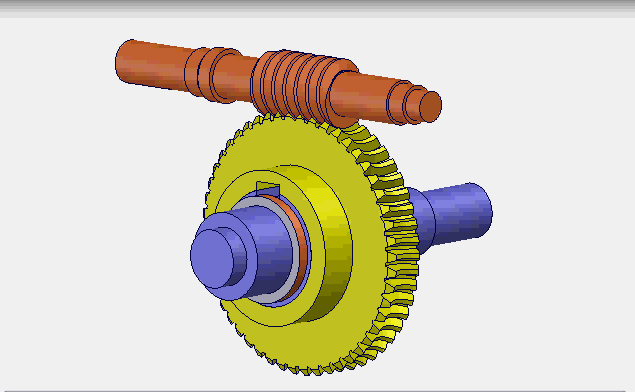Select the blue shaft rear end behind gear
This screenshot has height=392, width=635.
point(454,215)
